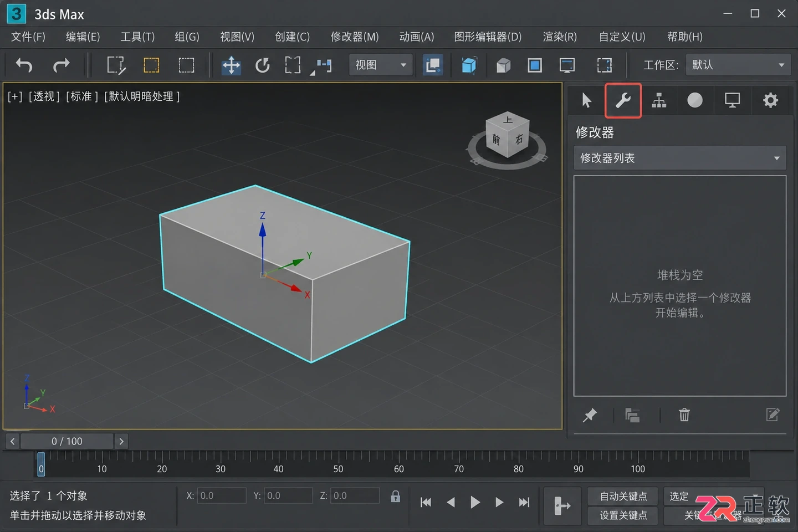Open the 渲染(R) menu
The width and height of the screenshot is (798, 532).
click(560, 37)
